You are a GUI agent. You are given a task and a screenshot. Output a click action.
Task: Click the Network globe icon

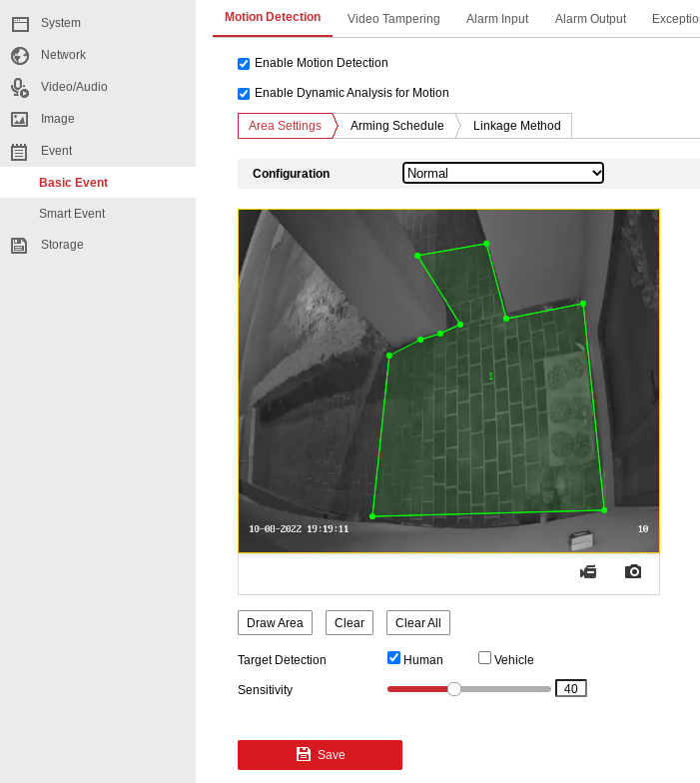pos(20,55)
